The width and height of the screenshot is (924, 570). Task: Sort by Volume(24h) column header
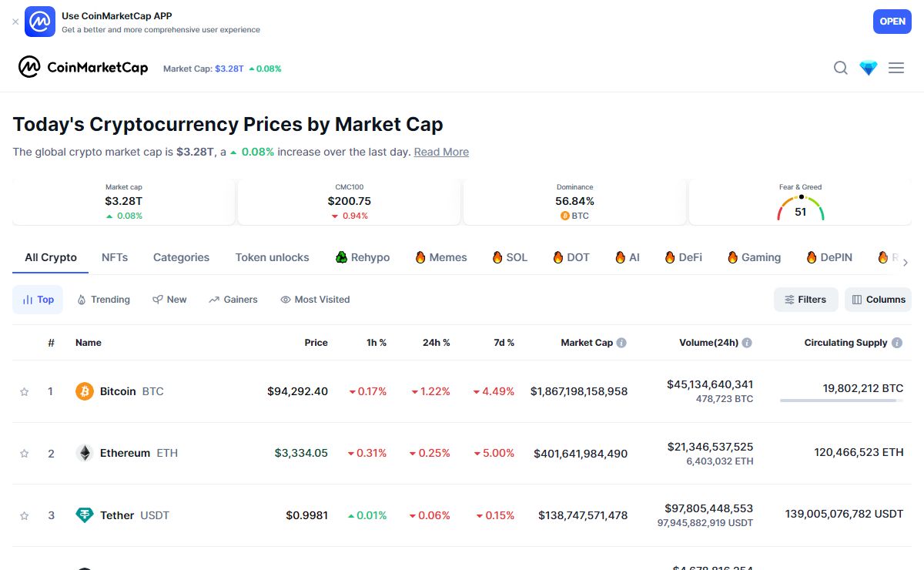pyautogui.click(x=708, y=343)
